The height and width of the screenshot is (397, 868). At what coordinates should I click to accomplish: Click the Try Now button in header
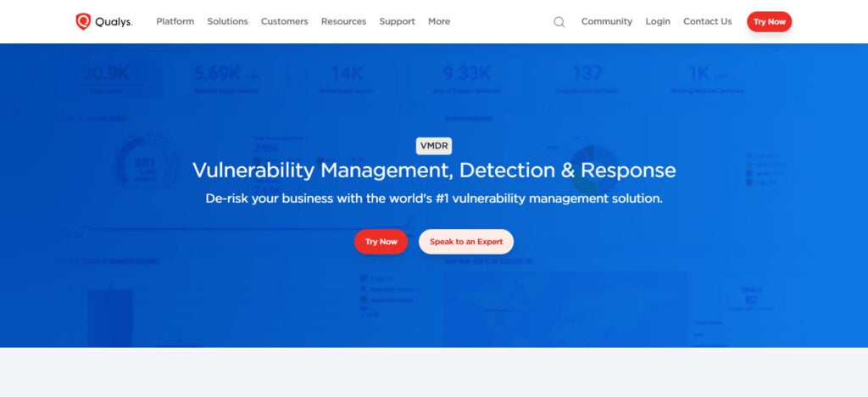[x=770, y=21]
